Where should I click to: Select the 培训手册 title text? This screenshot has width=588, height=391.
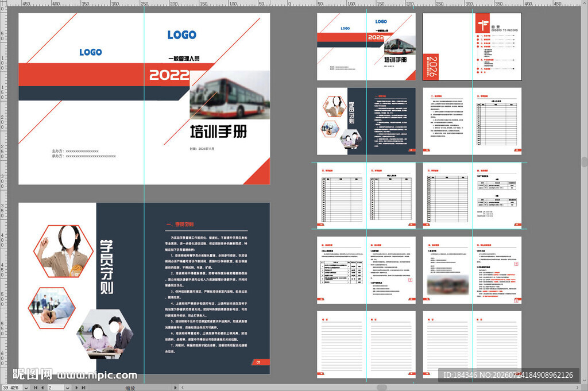pyautogui.click(x=219, y=132)
